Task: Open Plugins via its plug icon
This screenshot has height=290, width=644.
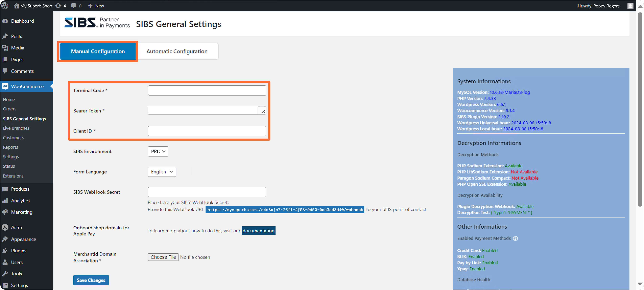Action: (5, 250)
